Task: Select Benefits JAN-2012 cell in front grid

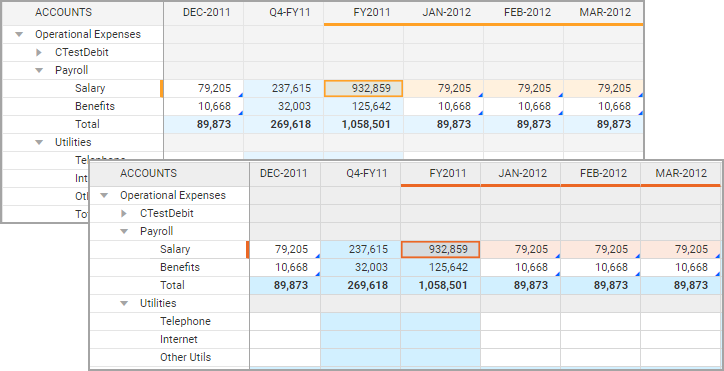Action: pyautogui.click(x=521, y=268)
